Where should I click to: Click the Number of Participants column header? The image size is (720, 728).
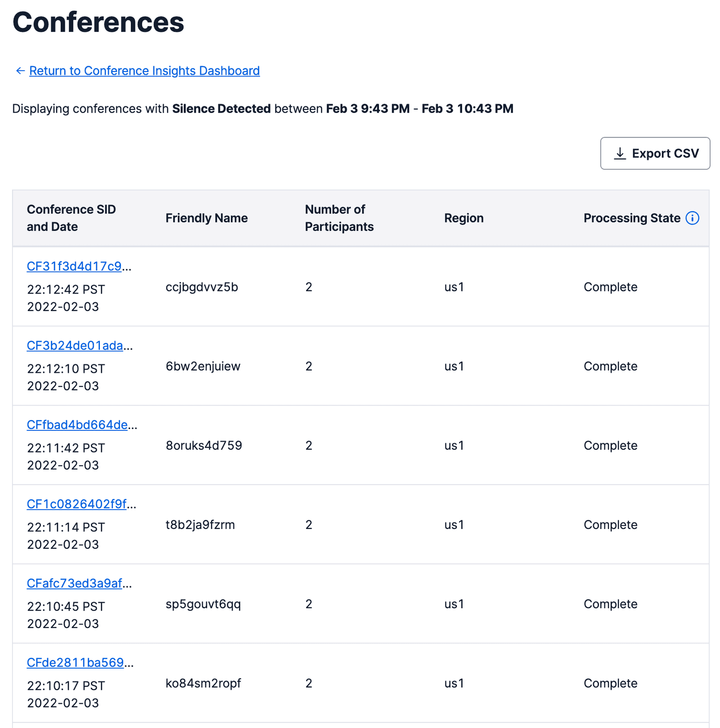339,218
